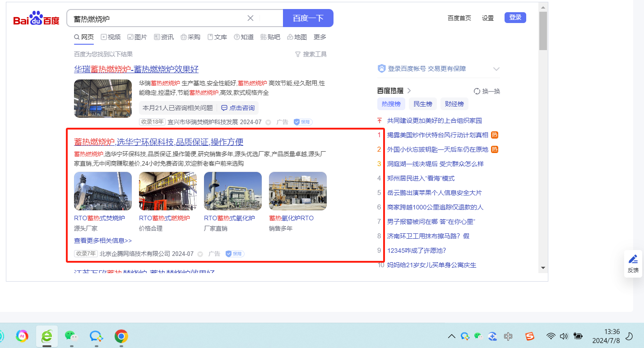Clear the search box with X icon

(x=250, y=18)
